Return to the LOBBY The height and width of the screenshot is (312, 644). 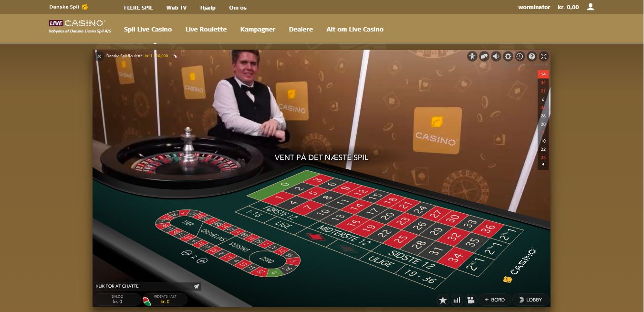tap(530, 300)
